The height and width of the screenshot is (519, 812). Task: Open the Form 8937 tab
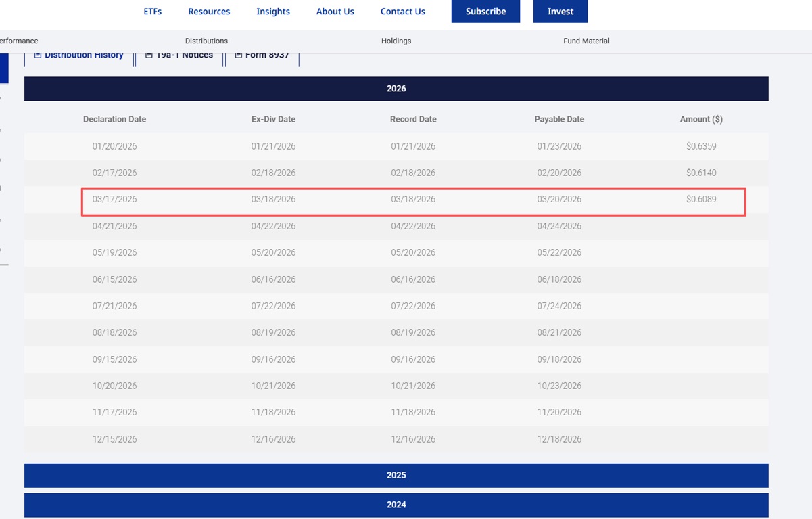pyautogui.click(x=262, y=56)
